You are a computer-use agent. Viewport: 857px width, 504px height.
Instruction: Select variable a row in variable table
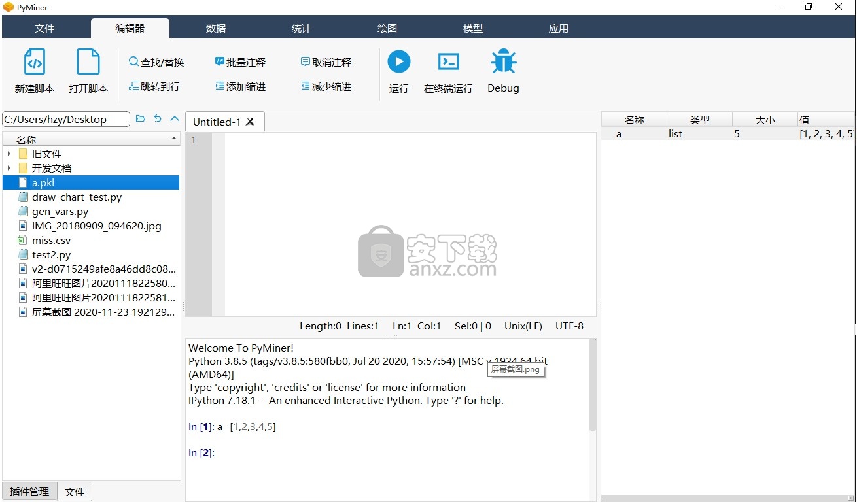(727, 133)
